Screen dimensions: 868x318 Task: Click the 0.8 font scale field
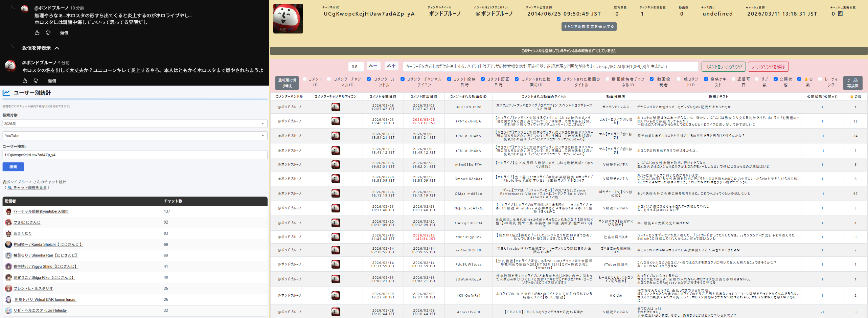356,67
